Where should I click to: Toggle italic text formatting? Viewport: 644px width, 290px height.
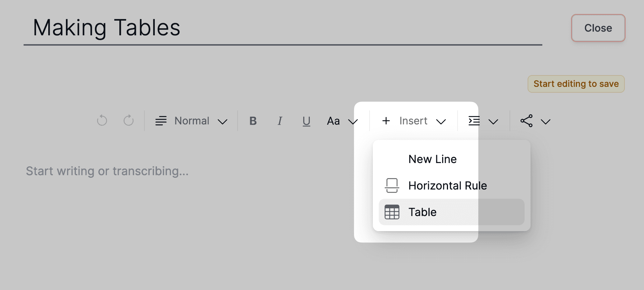[280, 121]
